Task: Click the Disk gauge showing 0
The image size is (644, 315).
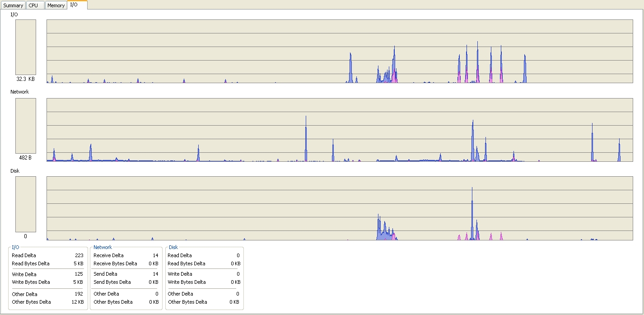Action: click(x=26, y=204)
